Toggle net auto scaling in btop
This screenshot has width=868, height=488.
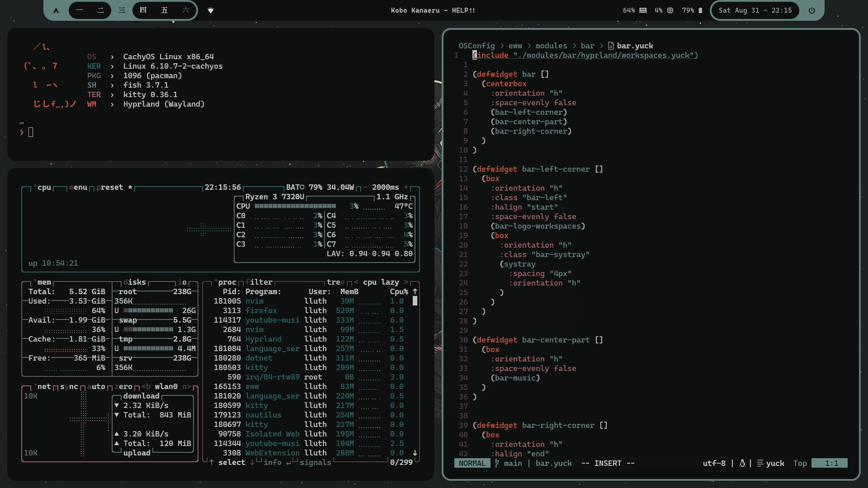tap(96, 386)
